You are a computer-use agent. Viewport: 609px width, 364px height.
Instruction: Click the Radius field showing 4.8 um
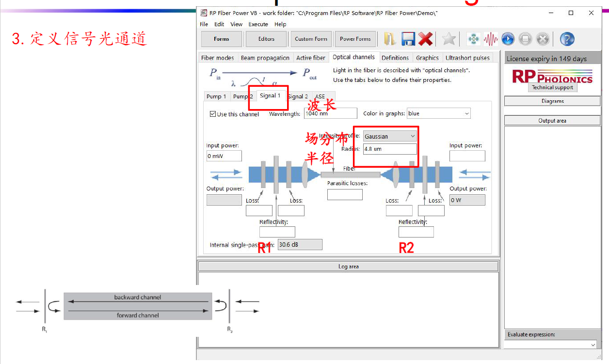coord(390,149)
